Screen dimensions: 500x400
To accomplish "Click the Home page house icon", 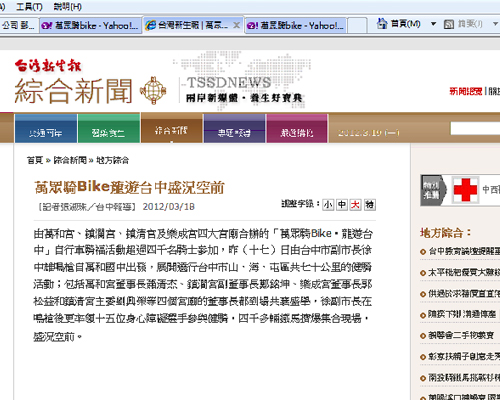I will (x=382, y=23).
